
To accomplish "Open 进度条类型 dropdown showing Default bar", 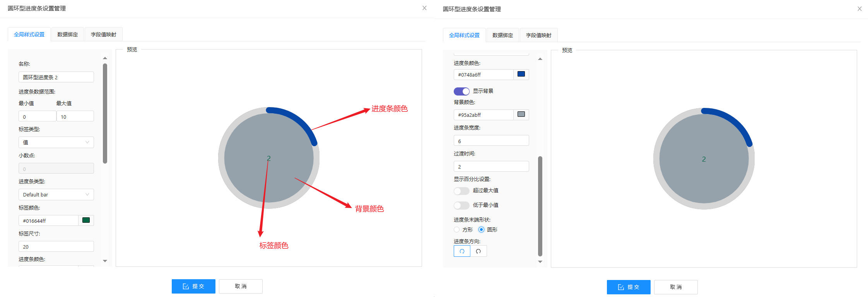I will pyautogui.click(x=56, y=195).
